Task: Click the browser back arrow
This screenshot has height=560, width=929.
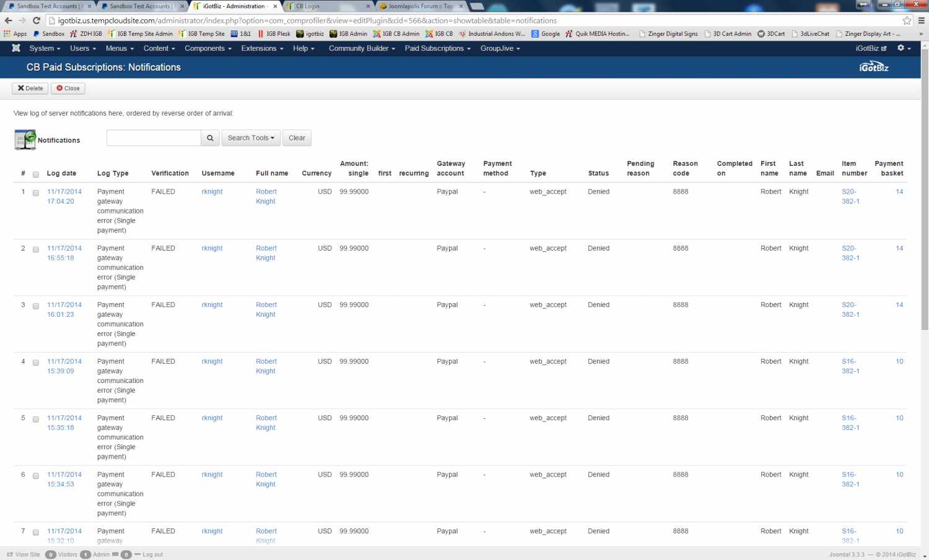Action: pyautogui.click(x=8, y=20)
